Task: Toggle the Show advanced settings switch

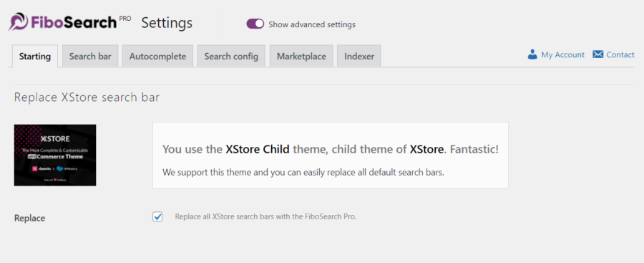Action: 255,24
